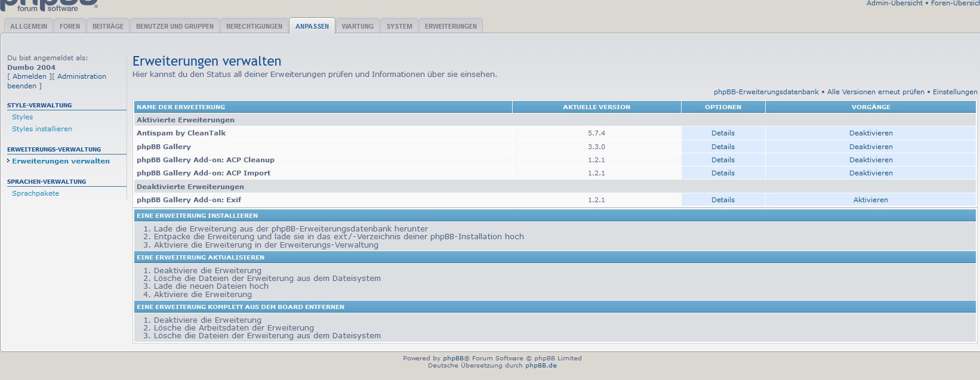
Task: Open the Wartung tab
Action: tap(358, 26)
